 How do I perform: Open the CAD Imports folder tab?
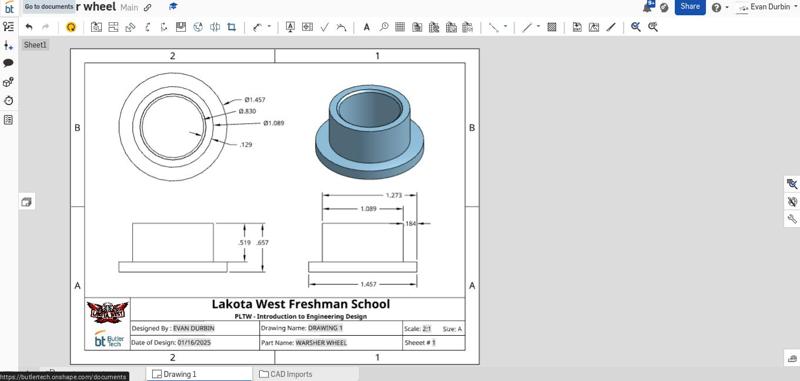(x=285, y=374)
